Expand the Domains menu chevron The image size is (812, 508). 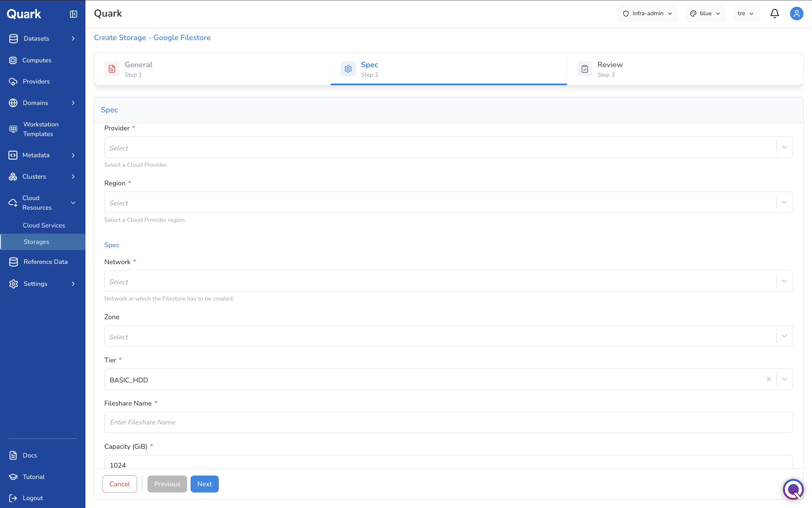[73, 103]
